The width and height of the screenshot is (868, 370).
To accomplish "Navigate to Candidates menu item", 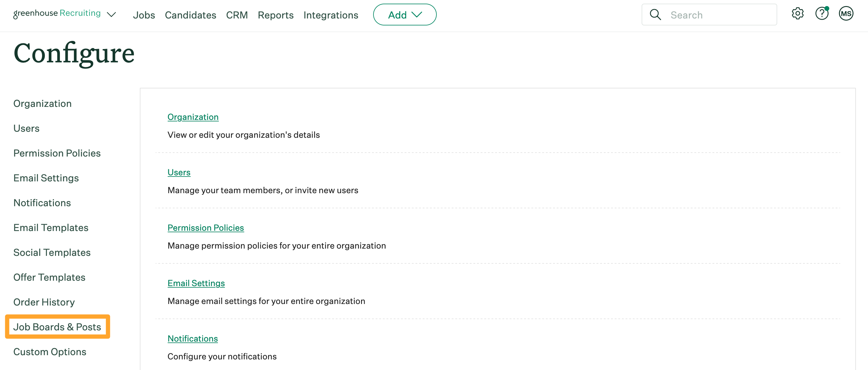I will point(190,15).
